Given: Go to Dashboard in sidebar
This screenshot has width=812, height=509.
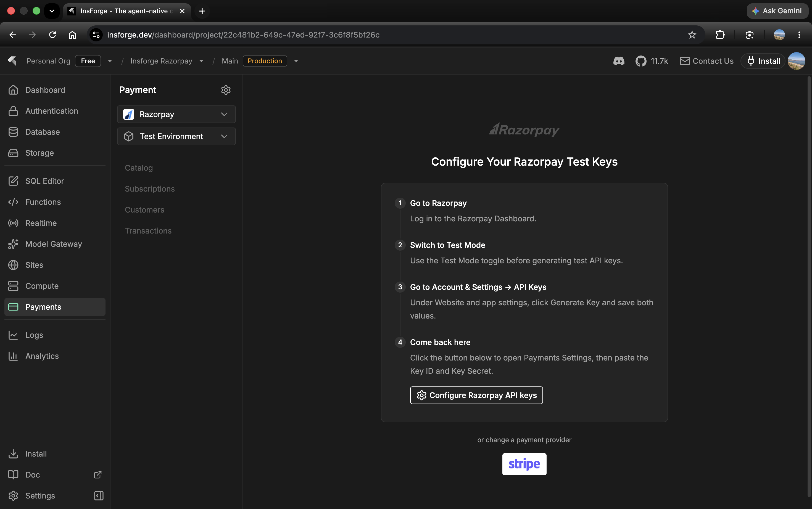Looking at the screenshot, I should 55,90.
